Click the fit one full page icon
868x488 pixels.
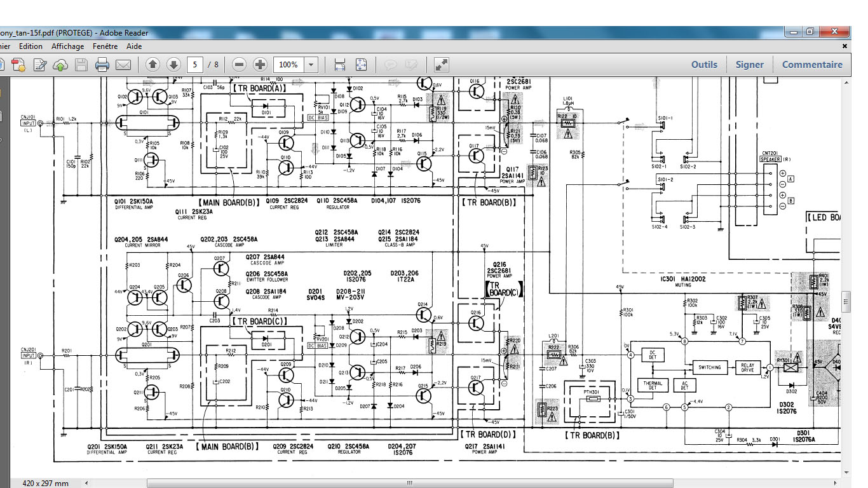tap(361, 64)
